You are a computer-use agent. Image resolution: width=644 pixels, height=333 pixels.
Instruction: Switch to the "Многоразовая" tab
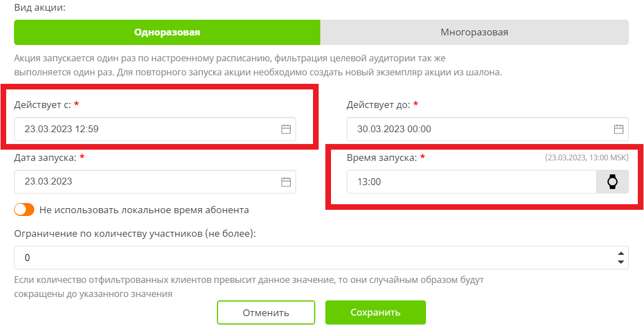point(474,33)
